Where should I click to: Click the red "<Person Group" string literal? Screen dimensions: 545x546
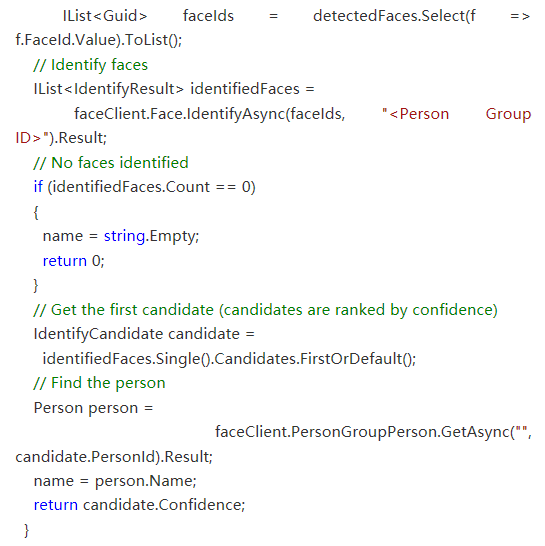(456, 114)
